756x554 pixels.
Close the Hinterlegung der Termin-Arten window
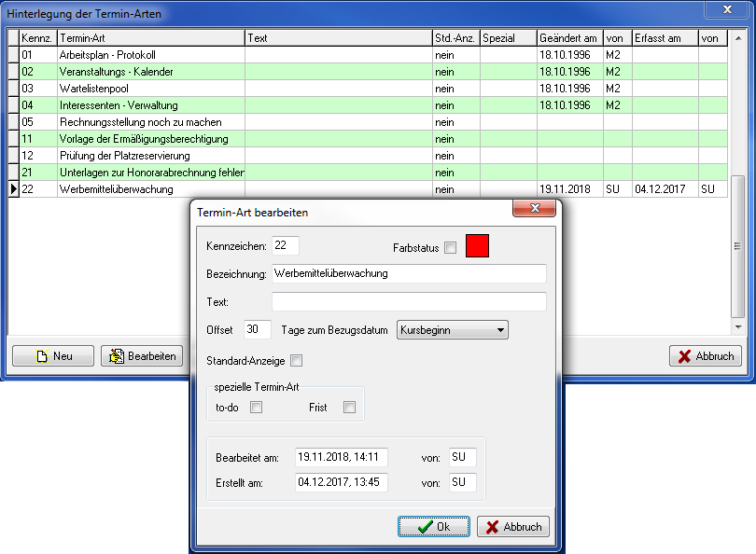(728, 9)
